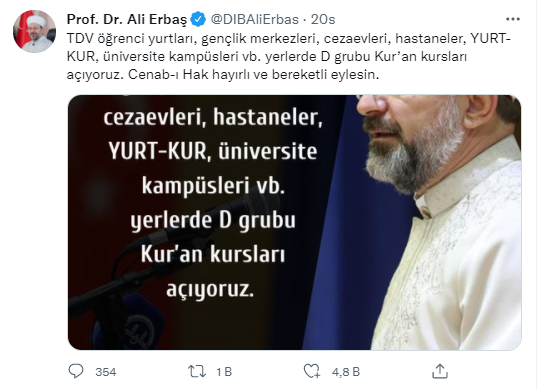Open Ali Erbaş profile avatar
Image resolution: width=537 pixels, height=390 pixels.
click(34, 32)
